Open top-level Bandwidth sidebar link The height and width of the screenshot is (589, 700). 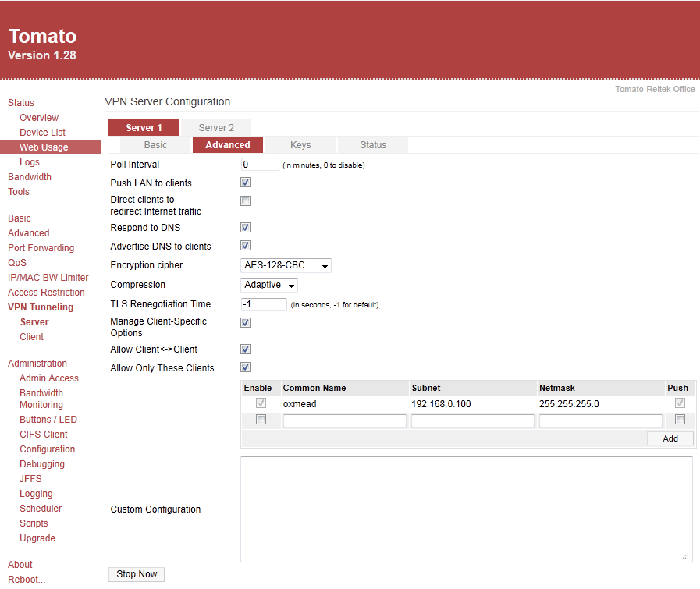pos(30,176)
